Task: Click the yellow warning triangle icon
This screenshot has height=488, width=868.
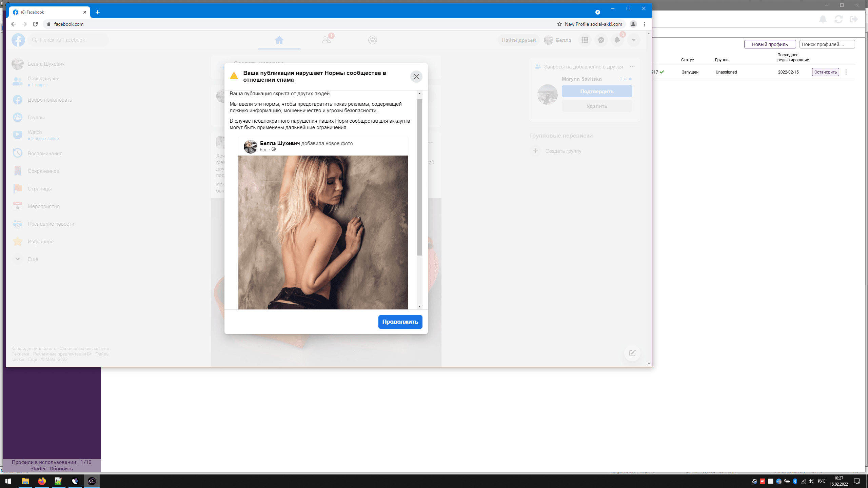Action: click(x=234, y=76)
